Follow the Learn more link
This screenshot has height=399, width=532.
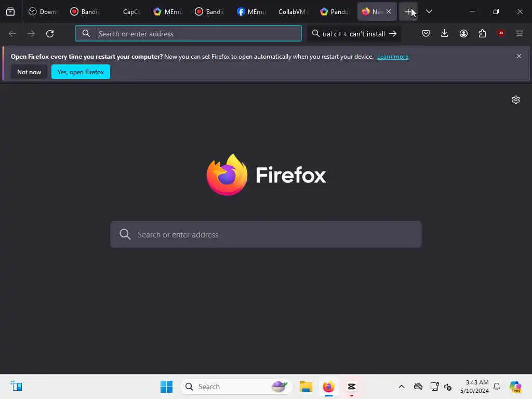click(x=393, y=57)
